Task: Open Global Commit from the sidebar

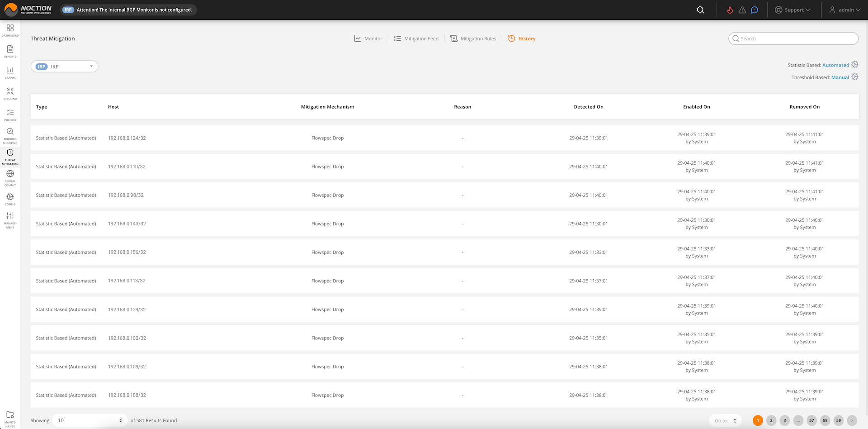Action: click(x=10, y=176)
